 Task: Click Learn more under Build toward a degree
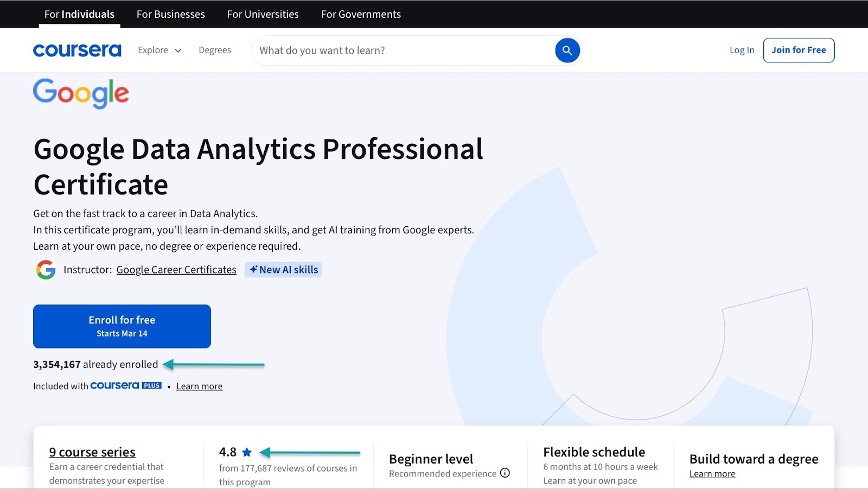coord(712,473)
